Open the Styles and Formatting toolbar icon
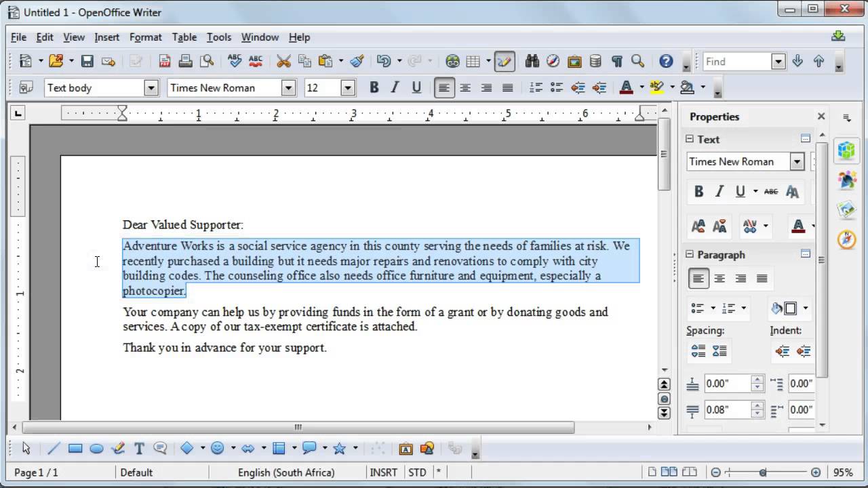The width and height of the screenshot is (868, 488). pos(26,87)
